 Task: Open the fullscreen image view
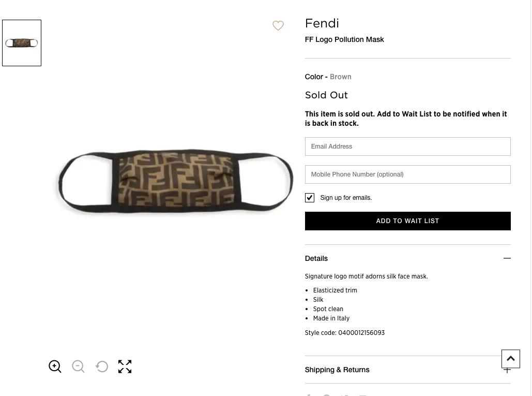click(x=125, y=366)
